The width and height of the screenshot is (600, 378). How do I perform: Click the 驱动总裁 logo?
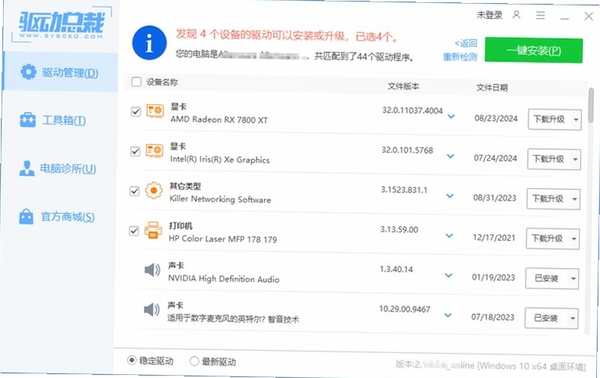61,25
